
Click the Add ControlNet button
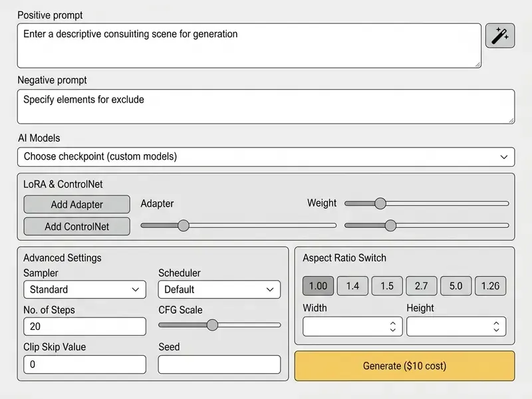click(76, 226)
